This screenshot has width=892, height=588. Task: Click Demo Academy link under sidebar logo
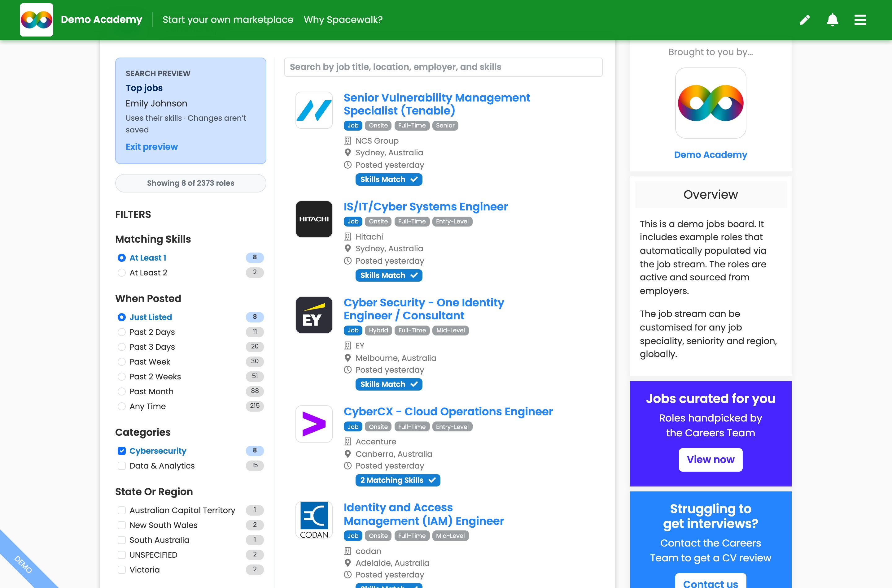point(711,154)
